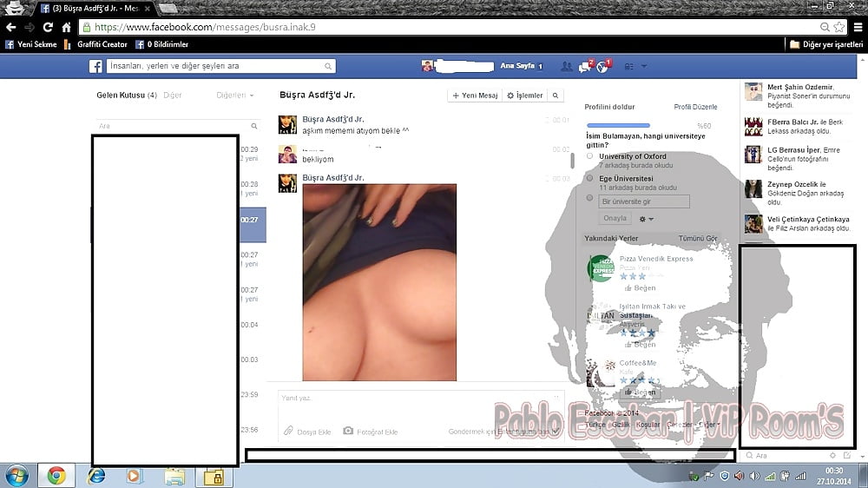The image size is (868, 488).
Task: Like Coffee&Me with Beğen
Action: click(x=640, y=392)
